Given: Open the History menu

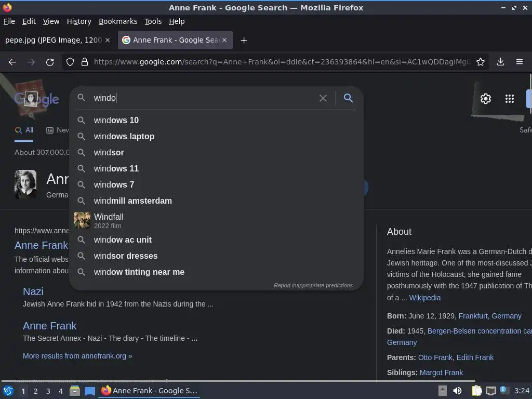Looking at the screenshot, I should pos(79,21).
